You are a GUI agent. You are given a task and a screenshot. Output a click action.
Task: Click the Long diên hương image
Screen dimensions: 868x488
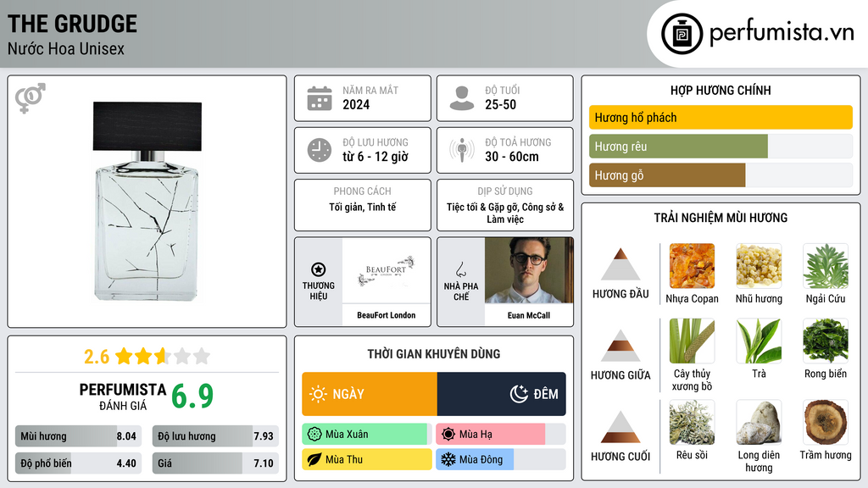pyautogui.click(x=759, y=423)
